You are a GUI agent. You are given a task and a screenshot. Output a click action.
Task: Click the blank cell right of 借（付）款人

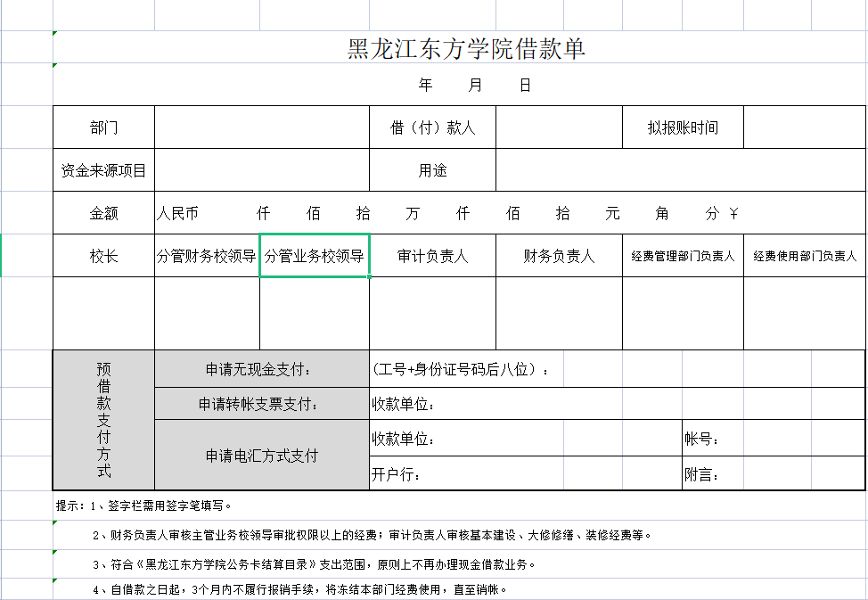pos(559,127)
